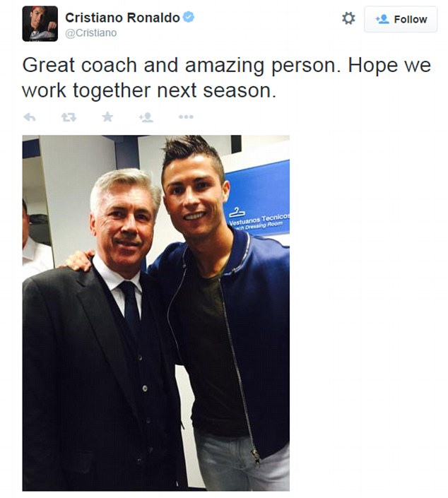
Task: Click the "work together next season" text line
Action: pyautogui.click(x=148, y=90)
